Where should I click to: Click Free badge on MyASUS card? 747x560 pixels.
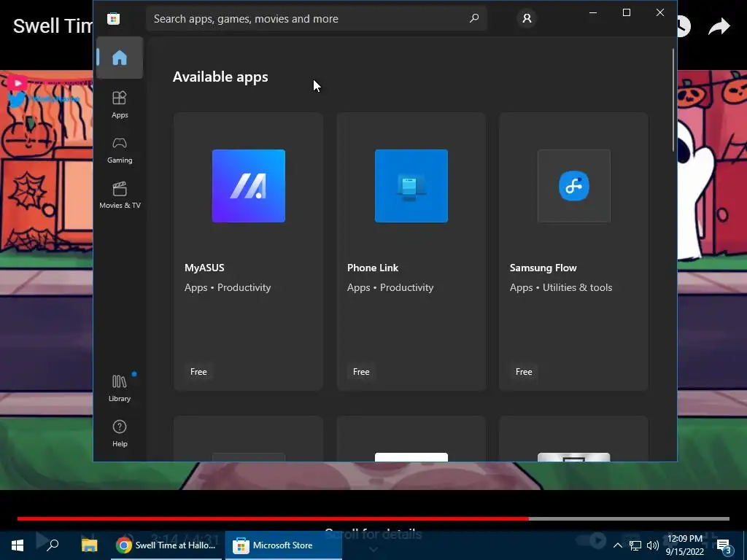(x=198, y=372)
